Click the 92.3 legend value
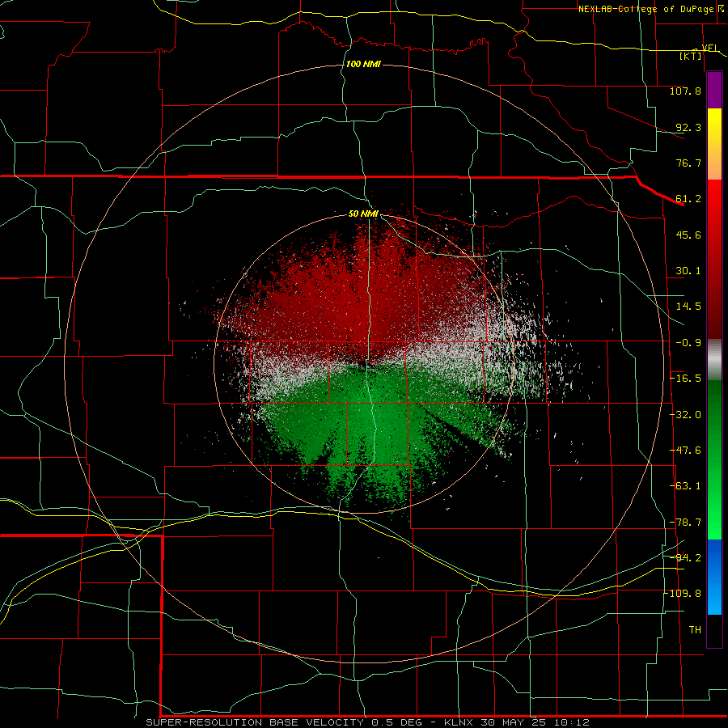728x728 pixels. 688,127
